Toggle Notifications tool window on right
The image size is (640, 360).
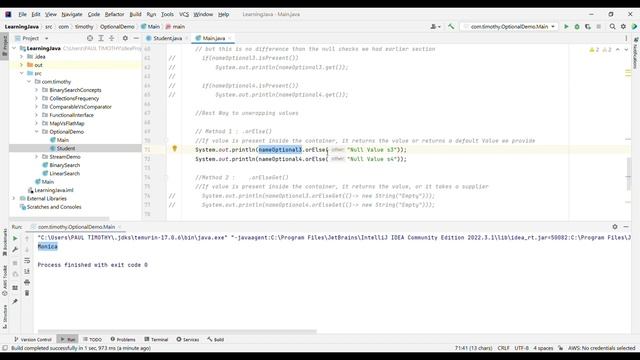636,53
